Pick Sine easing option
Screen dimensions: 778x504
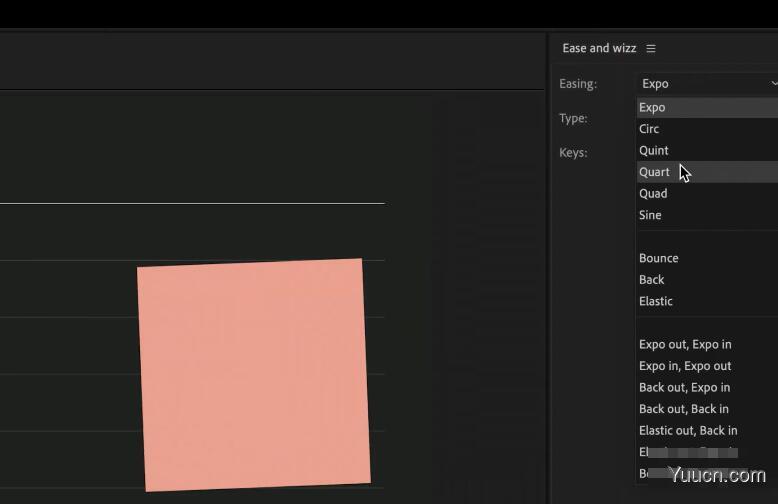point(707,215)
